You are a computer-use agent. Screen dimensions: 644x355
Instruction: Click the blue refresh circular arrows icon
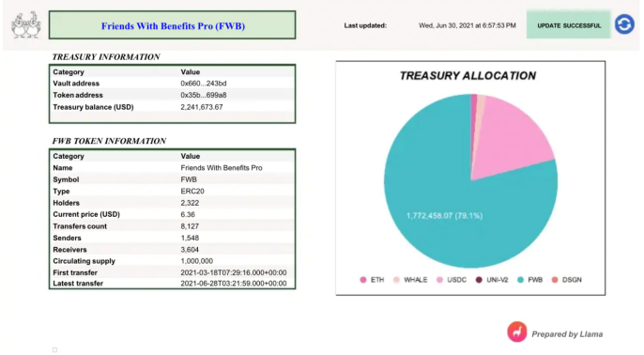(624, 24)
